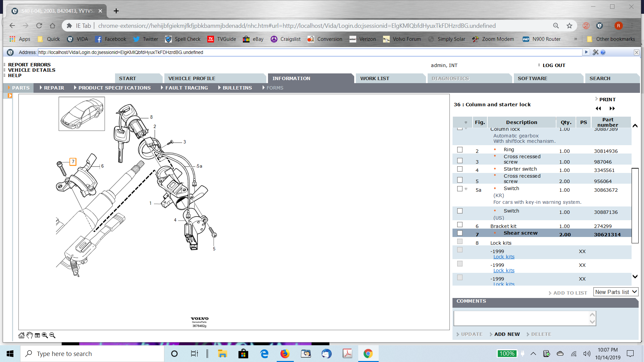Image resolution: width=644 pixels, height=362 pixels.
Task: Click the fit-to-window image icon
Action: pos(37,335)
